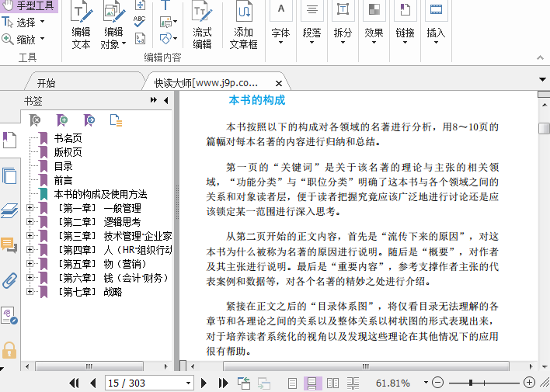
Task: Click the add new bookmark icon
Action: click(61, 120)
